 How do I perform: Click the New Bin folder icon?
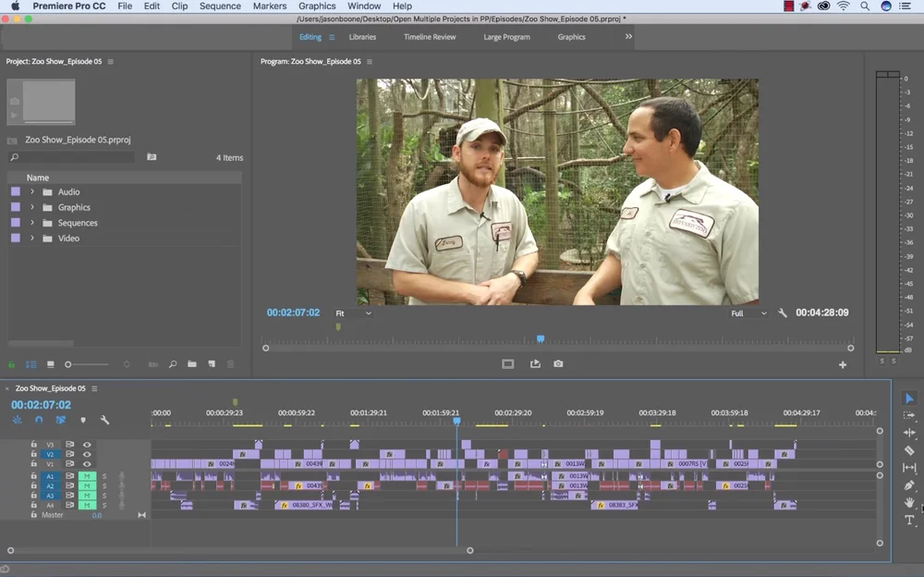click(x=192, y=364)
